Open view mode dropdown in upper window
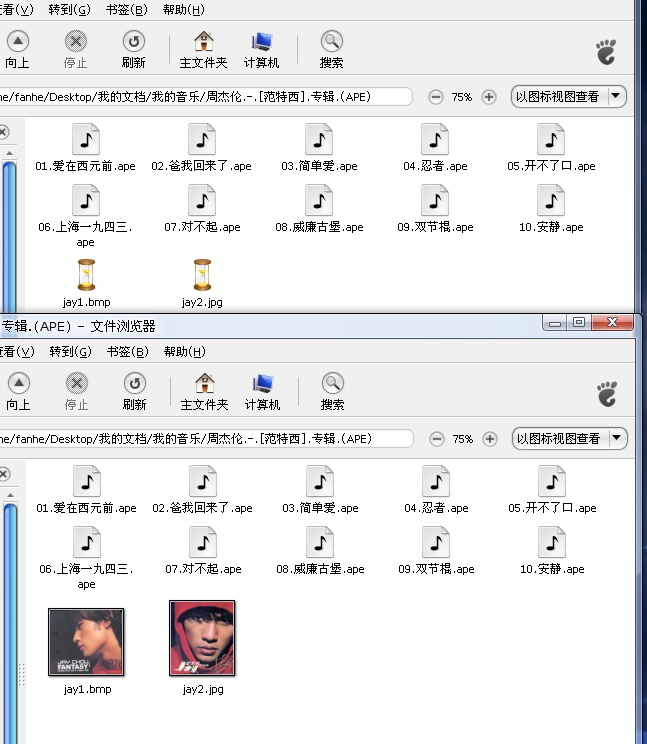This screenshot has width=647, height=744. coord(568,97)
